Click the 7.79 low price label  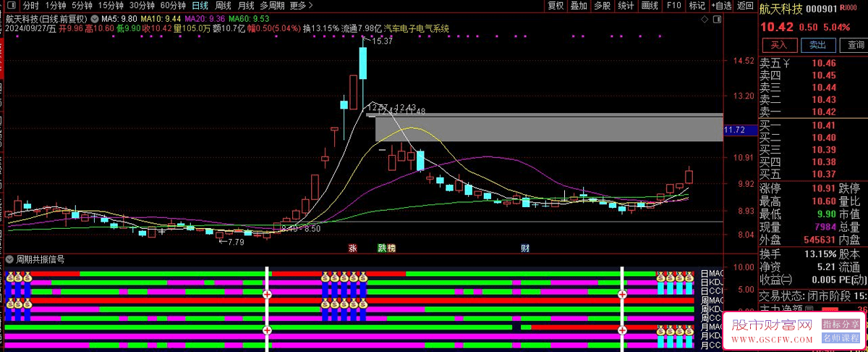click(x=236, y=242)
